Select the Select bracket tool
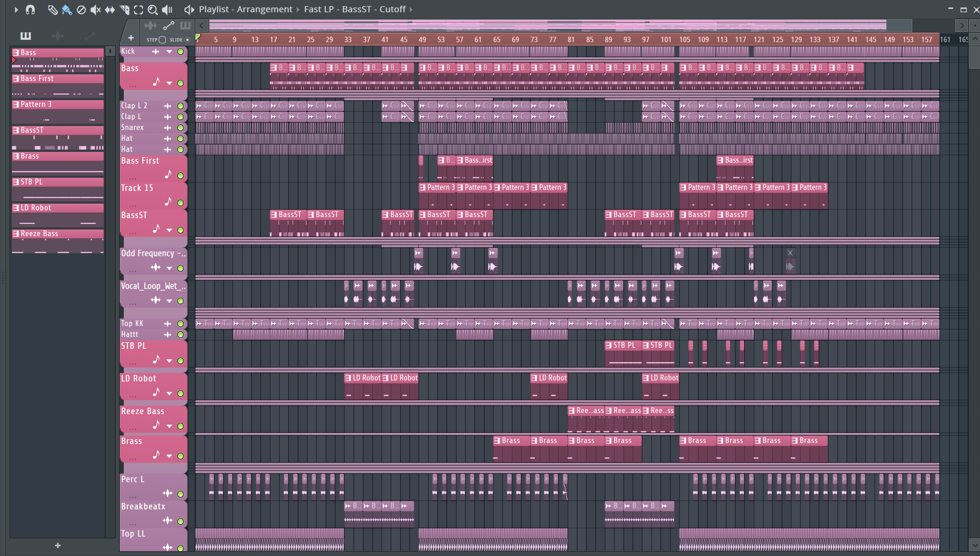 point(138,10)
